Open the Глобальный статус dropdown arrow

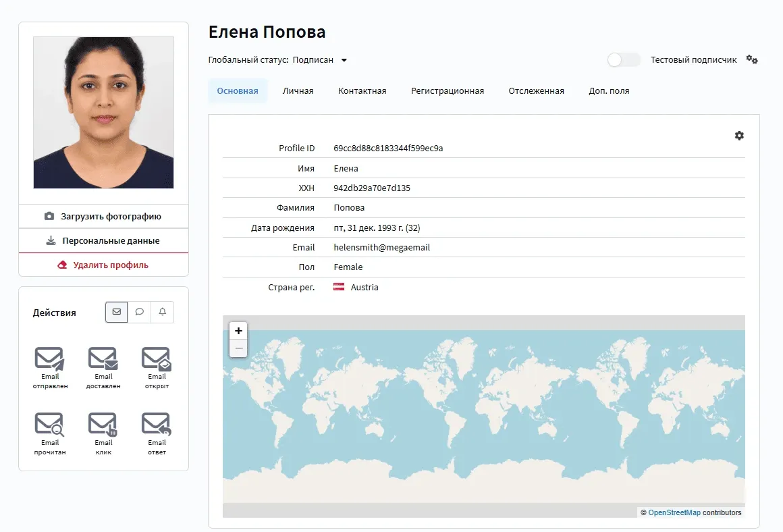[x=344, y=60]
